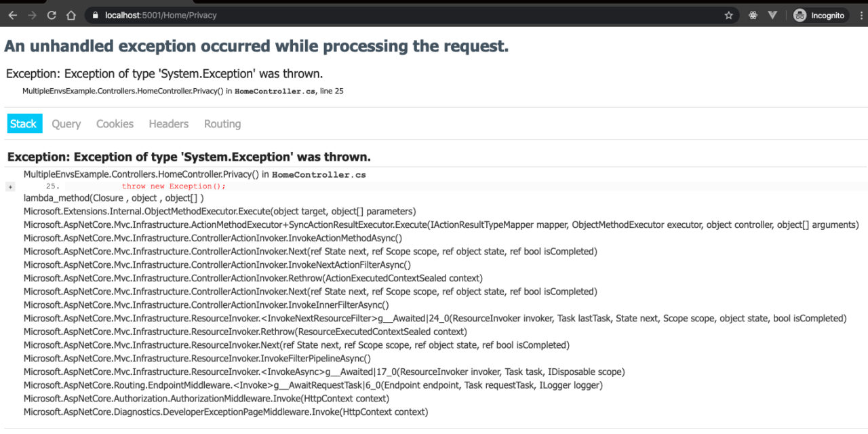The width and height of the screenshot is (868, 434).
Task: Click the lambda_method stack frame
Action: pyautogui.click(x=113, y=198)
